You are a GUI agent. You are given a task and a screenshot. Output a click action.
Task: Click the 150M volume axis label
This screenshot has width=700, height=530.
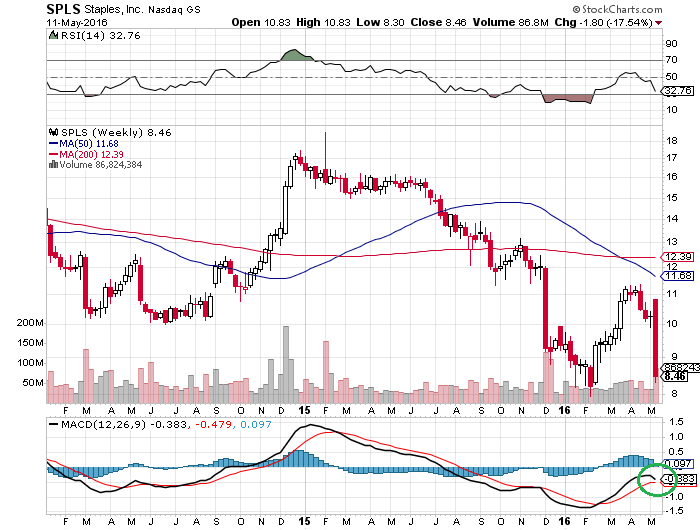(30, 343)
